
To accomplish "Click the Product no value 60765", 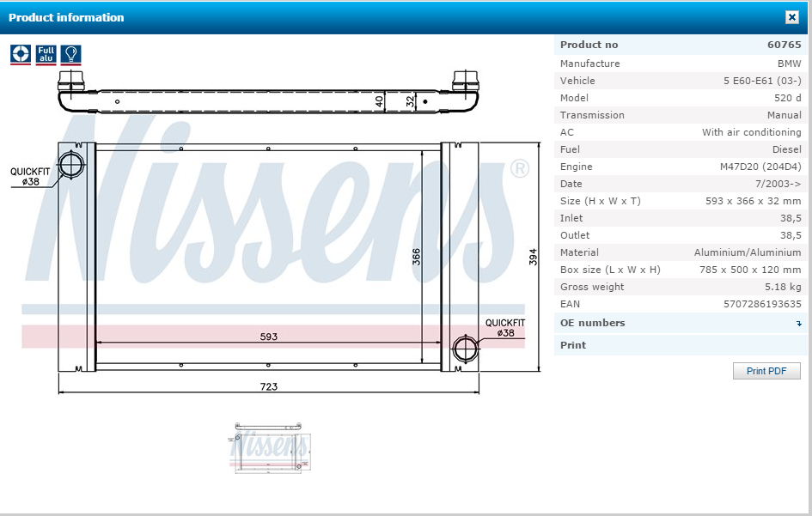I will click(784, 45).
